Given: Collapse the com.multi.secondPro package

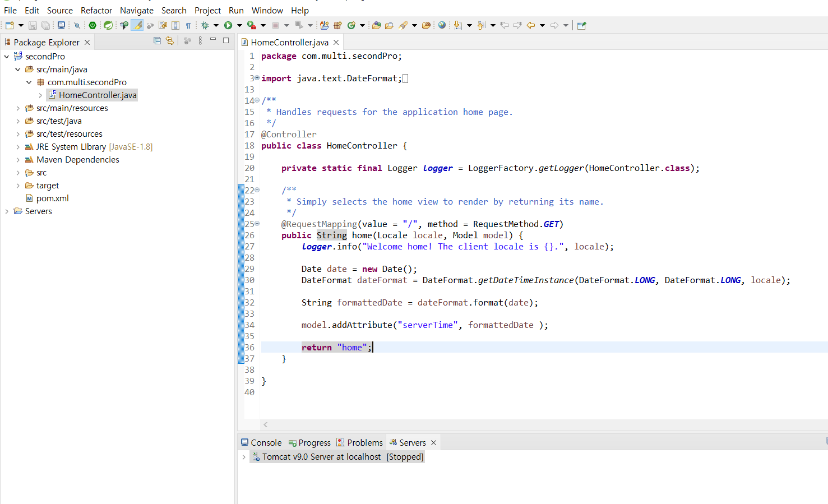Looking at the screenshot, I should (29, 82).
